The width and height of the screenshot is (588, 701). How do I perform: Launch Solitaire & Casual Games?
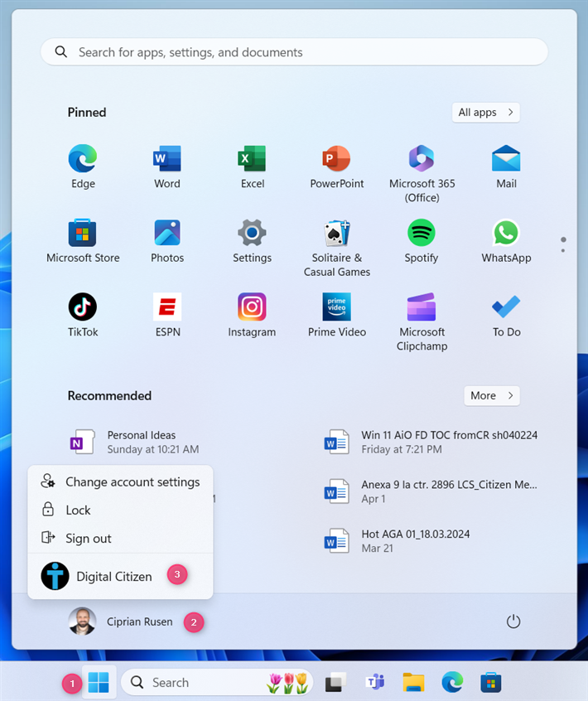(x=337, y=248)
